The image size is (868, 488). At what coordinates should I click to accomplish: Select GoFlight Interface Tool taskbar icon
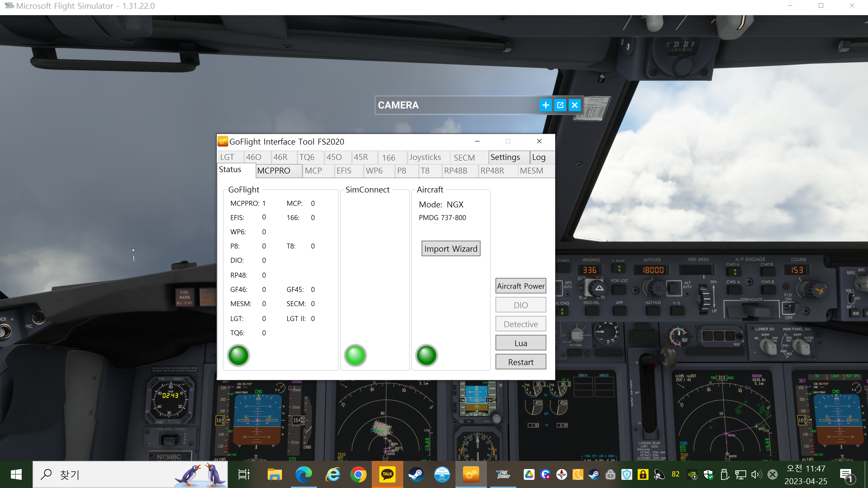(471, 474)
